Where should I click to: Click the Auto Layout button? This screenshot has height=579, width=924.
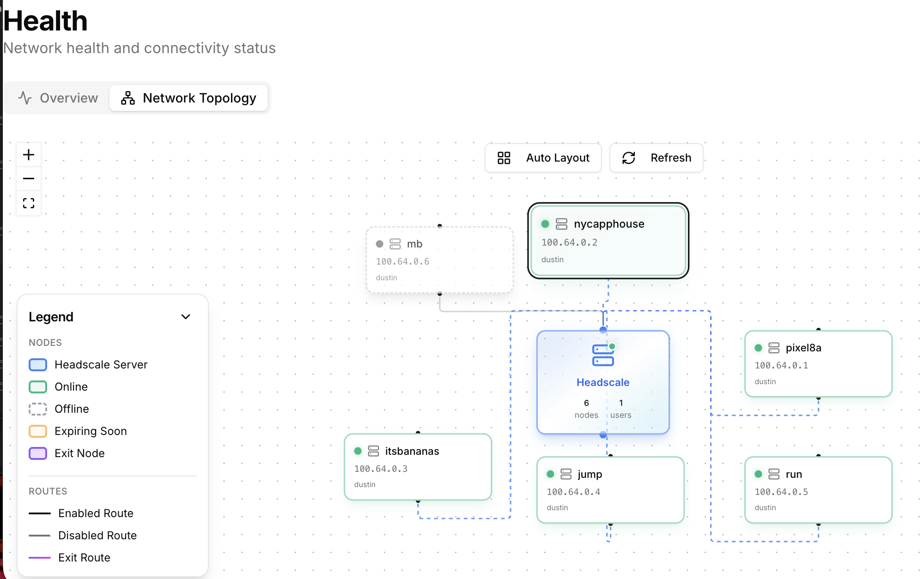tap(543, 158)
